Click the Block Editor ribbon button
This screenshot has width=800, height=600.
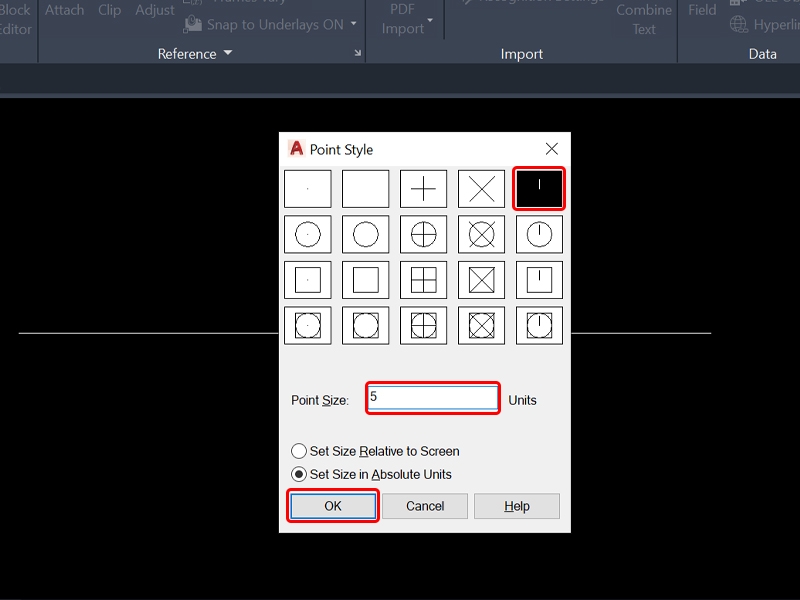(15, 19)
